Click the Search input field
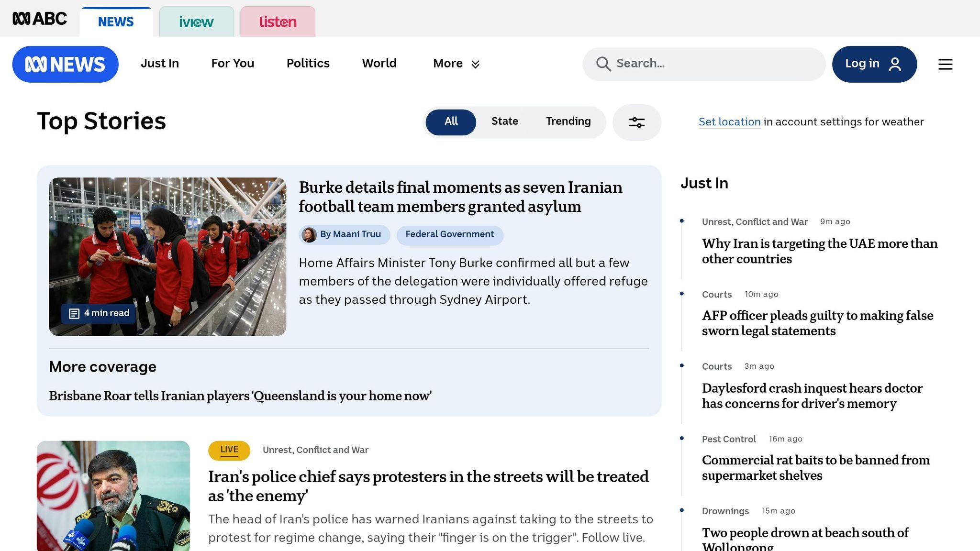Image resolution: width=980 pixels, height=551 pixels. point(704,64)
